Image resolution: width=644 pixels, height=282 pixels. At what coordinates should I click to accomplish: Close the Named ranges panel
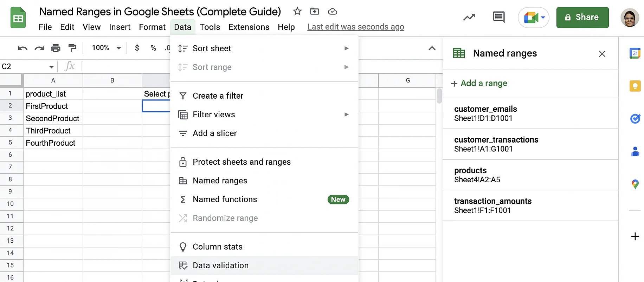point(602,54)
